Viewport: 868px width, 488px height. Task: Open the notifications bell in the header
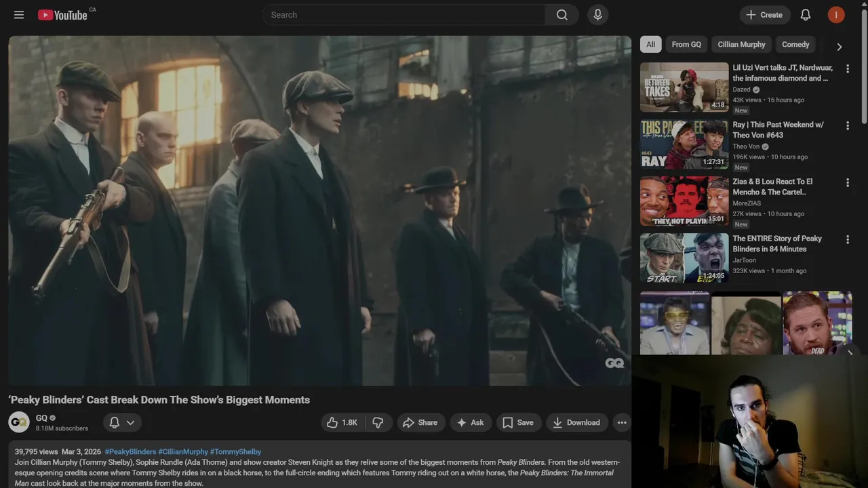pyautogui.click(x=806, y=15)
